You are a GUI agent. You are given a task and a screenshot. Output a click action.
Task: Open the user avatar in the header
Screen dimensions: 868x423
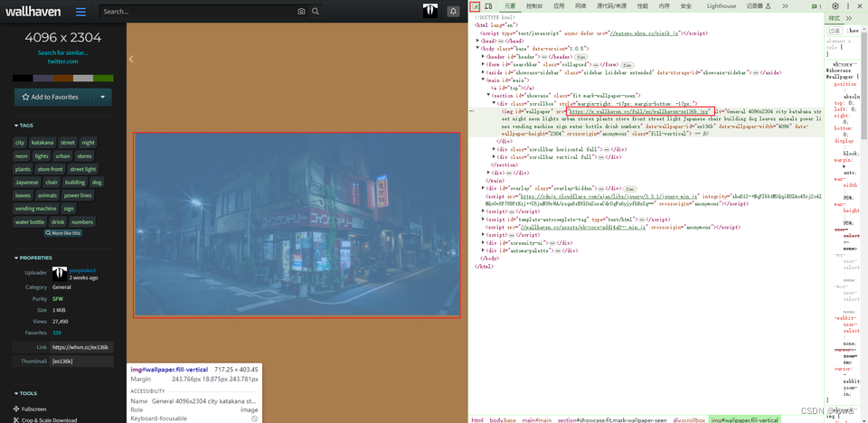click(430, 11)
